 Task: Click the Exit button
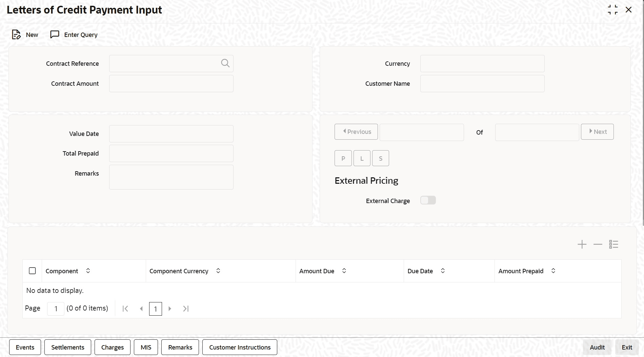(627, 347)
